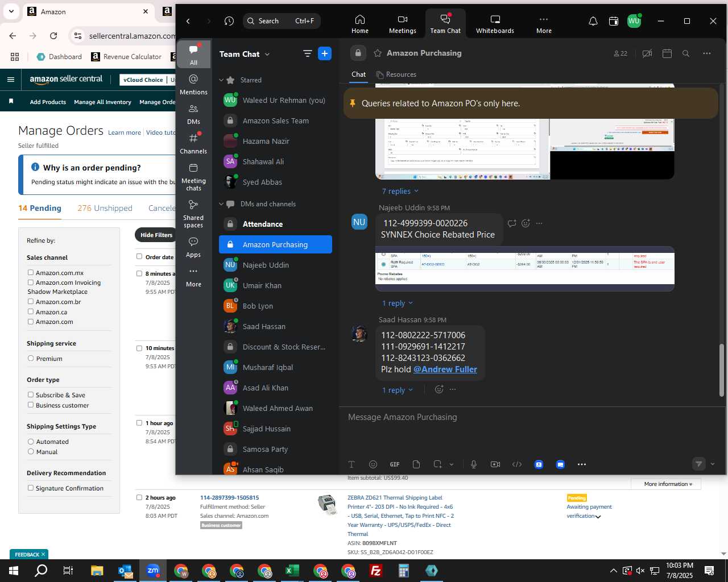Open Shared spaces in the sidebar
The width and height of the screenshot is (728, 582).
point(193,214)
